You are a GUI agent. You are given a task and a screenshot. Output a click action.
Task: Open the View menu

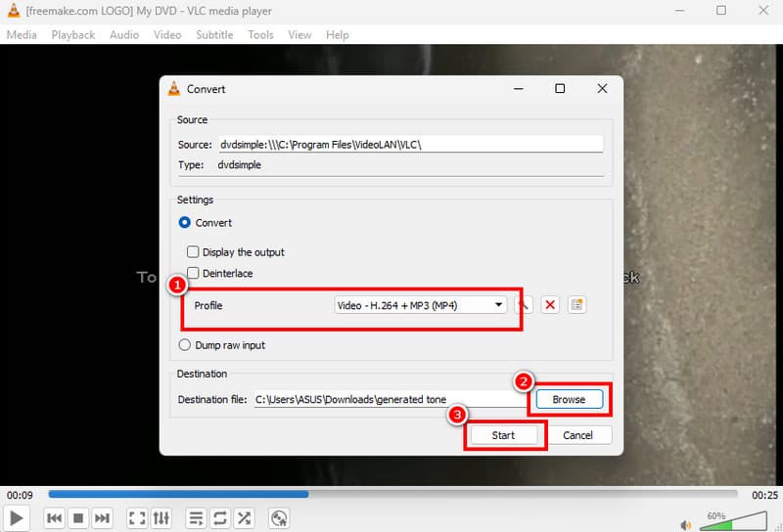[x=299, y=35]
